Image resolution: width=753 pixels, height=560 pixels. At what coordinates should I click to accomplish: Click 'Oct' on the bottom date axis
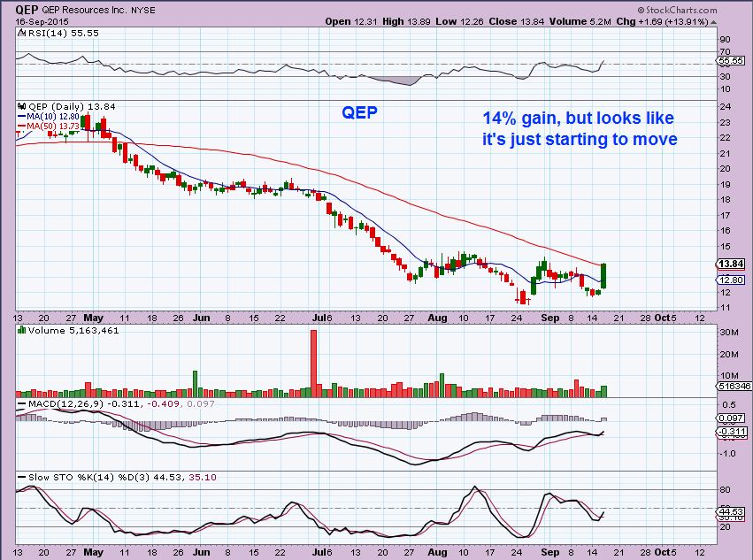[662, 552]
